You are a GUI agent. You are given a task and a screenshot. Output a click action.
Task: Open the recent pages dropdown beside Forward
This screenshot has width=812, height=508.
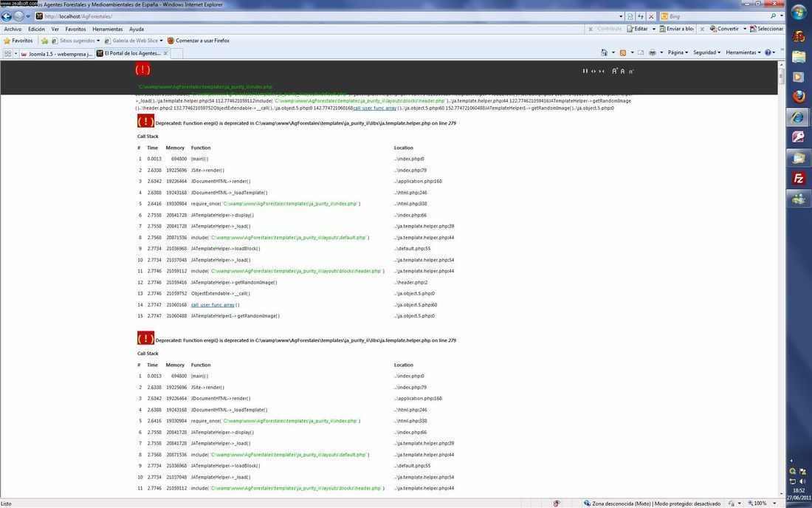tap(28, 16)
